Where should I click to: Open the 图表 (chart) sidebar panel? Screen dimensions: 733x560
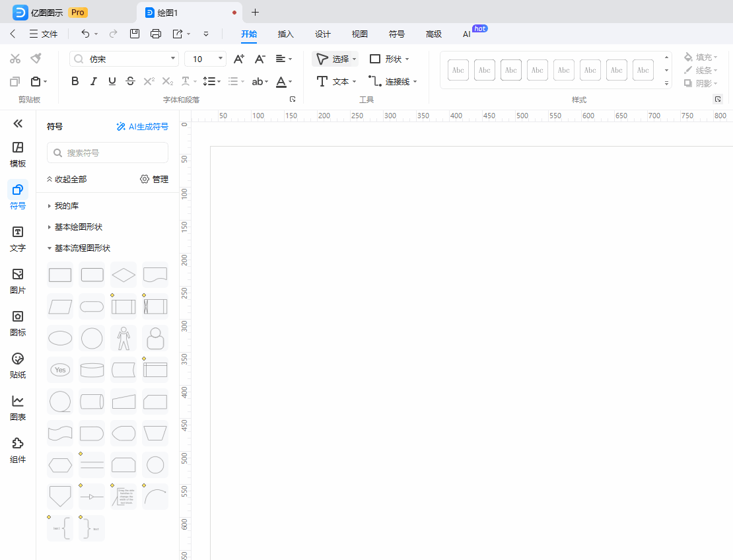pos(18,407)
